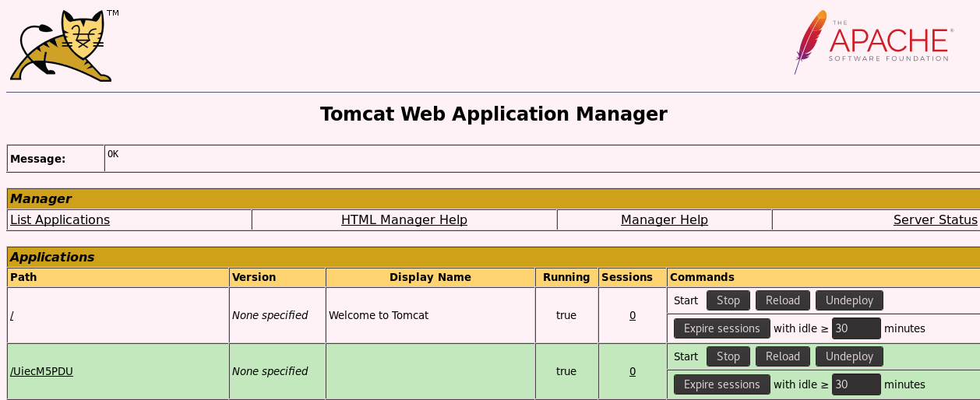This screenshot has width=980, height=400.
Task: Open HTML Manager Help
Action: [404, 219]
